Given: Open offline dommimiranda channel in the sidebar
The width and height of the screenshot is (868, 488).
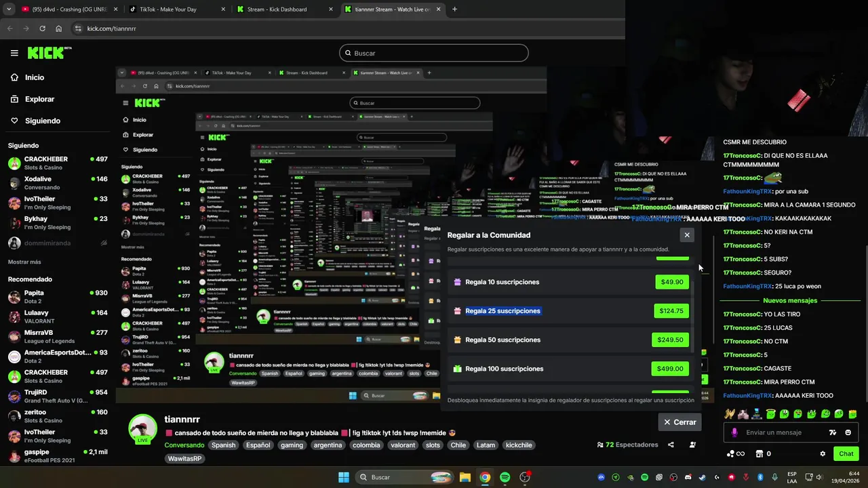Looking at the screenshot, I should (x=58, y=243).
